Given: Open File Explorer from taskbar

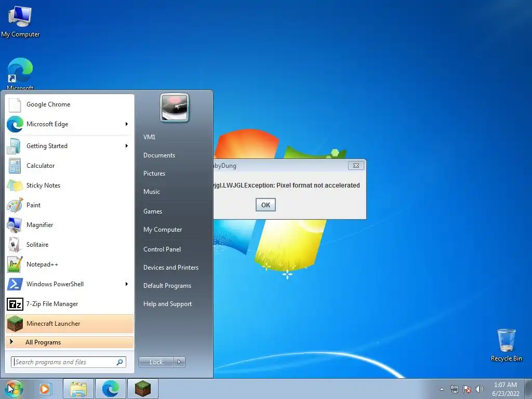Looking at the screenshot, I should 78,389.
